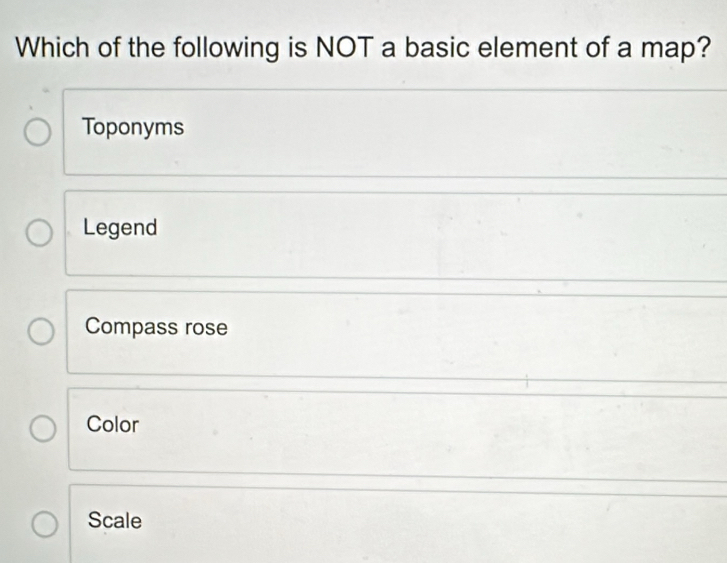Select the Legend radio button
727x563 pixels.
(39, 234)
